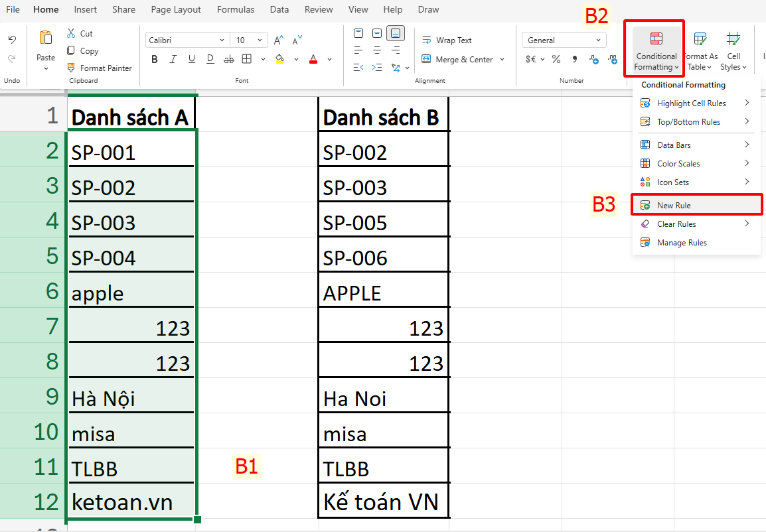Viewport: 766px width, 532px height.
Task: Open the borders dropdown arrow
Action: tap(263, 59)
